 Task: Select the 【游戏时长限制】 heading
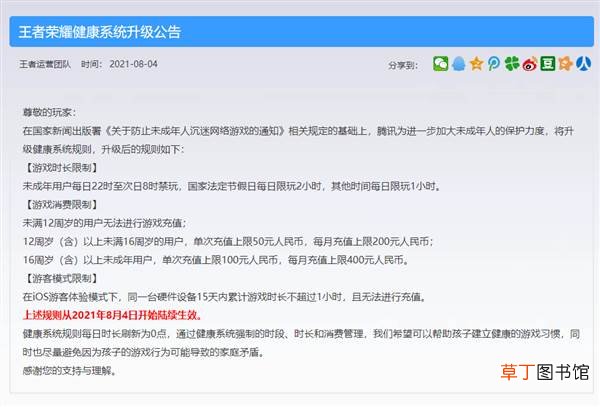[61, 168]
